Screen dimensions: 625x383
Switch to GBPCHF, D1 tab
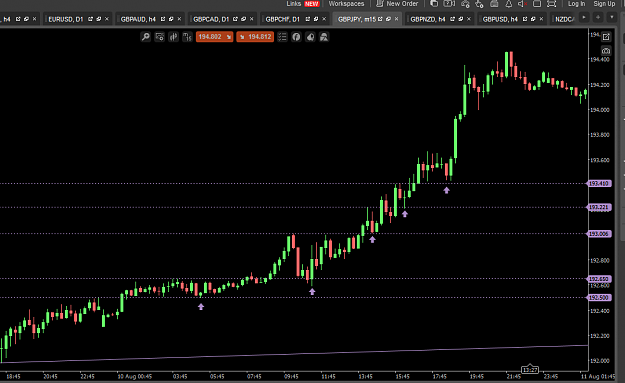tap(283, 19)
